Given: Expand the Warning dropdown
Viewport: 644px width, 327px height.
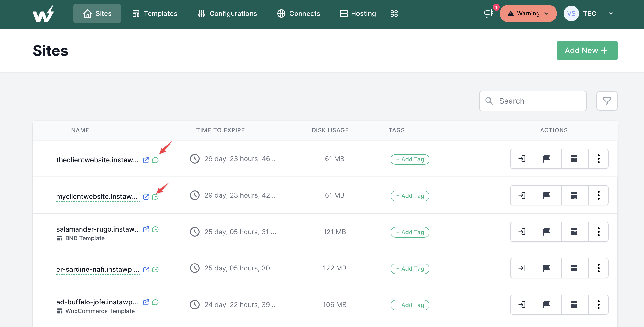Looking at the screenshot, I should click(x=528, y=13).
